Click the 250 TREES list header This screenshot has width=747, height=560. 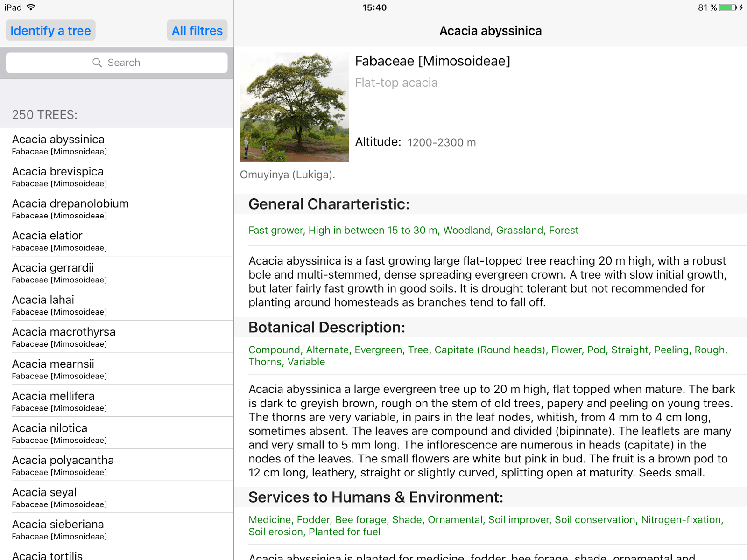point(45,115)
